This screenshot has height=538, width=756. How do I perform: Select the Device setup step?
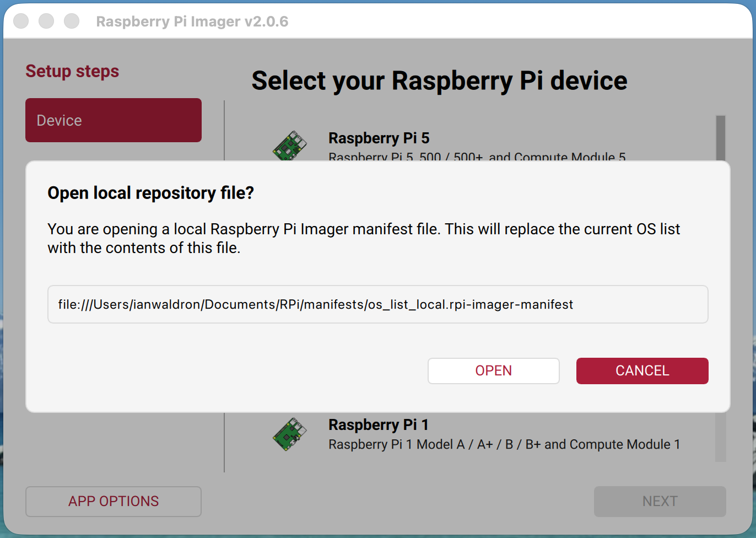(113, 120)
